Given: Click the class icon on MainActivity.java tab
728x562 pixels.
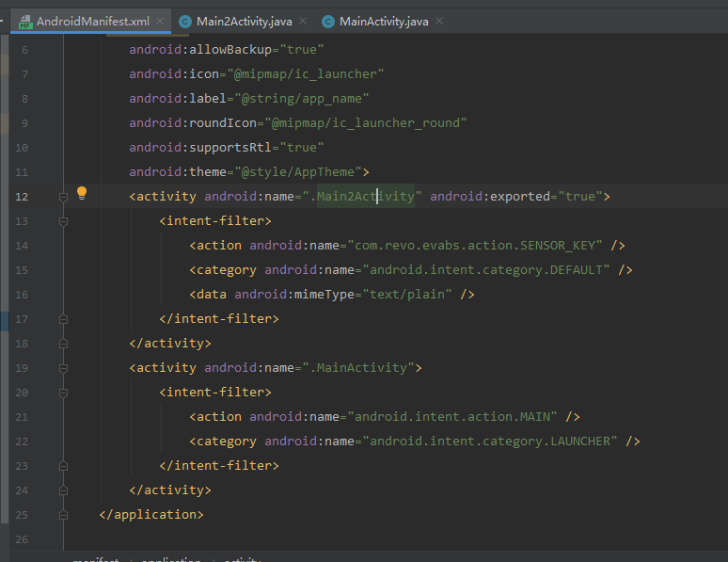Looking at the screenshot, I should tap(328, 22).
